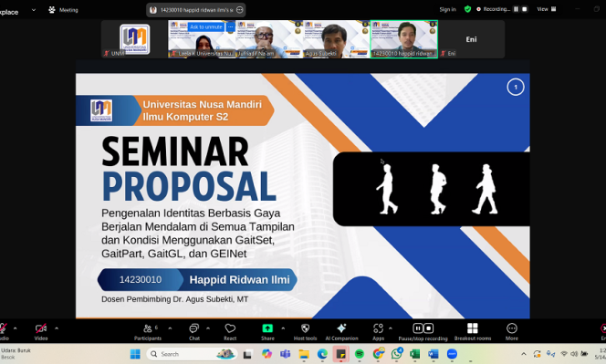Toggle the Video camera button
The height and width of the screenshot is (364, 606).
pyautogui.click(x=41, y=332)
